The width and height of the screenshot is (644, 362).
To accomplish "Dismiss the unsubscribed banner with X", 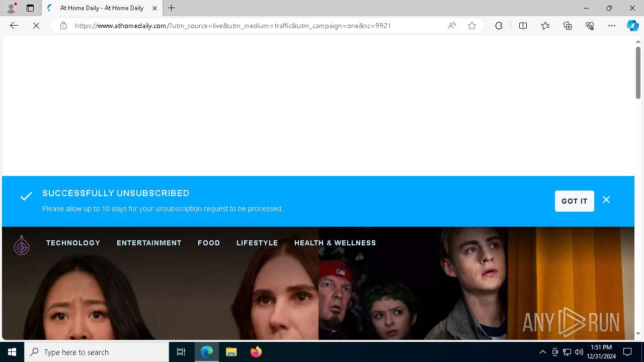I will 606,200.
